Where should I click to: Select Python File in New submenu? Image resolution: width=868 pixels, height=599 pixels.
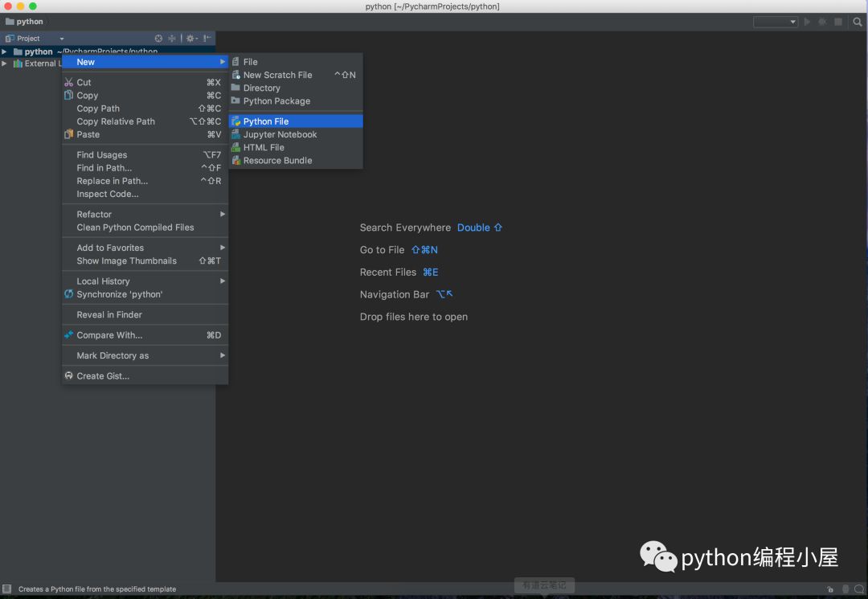point(296,121)
